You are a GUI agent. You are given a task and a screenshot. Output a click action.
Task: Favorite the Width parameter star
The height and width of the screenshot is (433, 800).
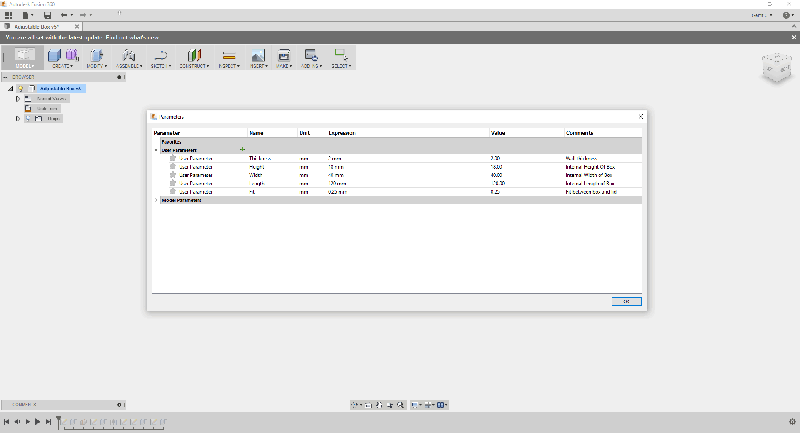coord(173,175)
